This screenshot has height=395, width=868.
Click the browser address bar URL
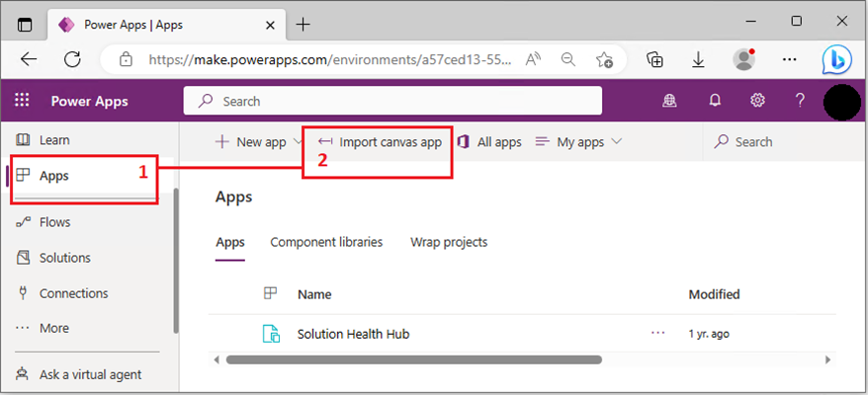tap(330, 60)
